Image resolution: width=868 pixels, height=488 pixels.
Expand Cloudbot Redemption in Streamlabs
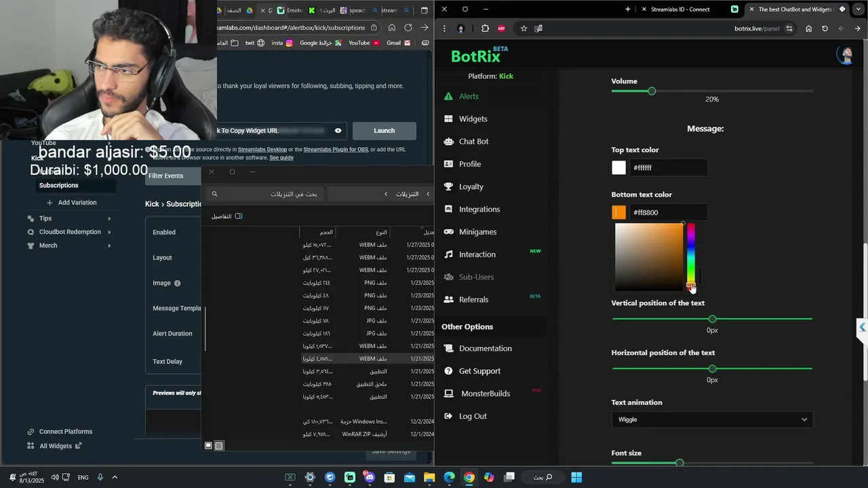coord(68,232)
